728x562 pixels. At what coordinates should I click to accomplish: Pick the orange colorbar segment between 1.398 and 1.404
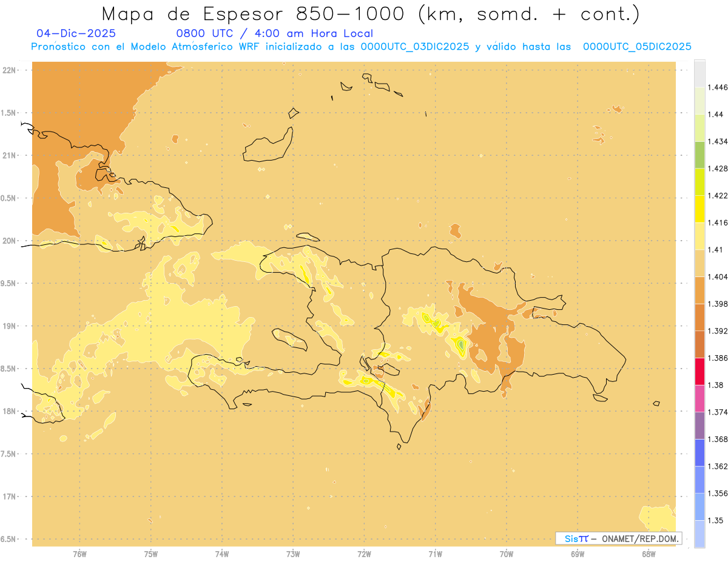point(699,290)
